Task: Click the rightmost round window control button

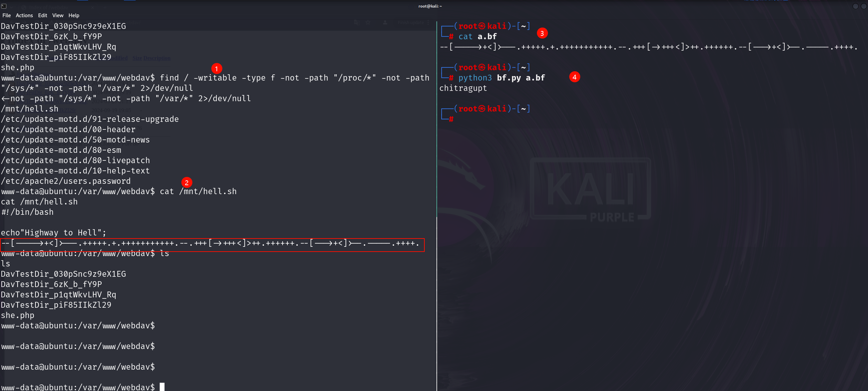Action: 864,6
